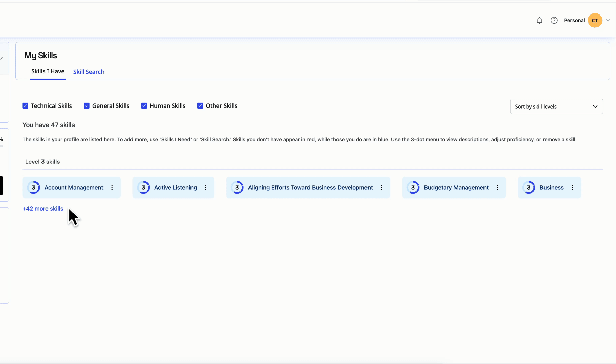Select the Skills I Have tab

point(48,71)
